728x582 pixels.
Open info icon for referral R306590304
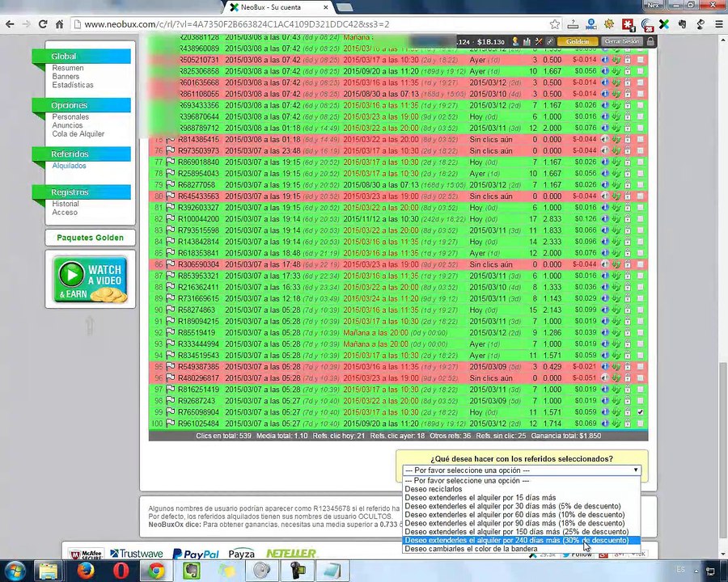[x=605, y=264]
